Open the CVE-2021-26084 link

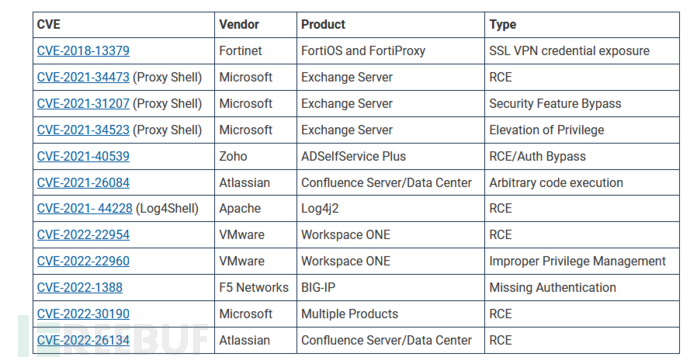click(x=83, y=183)
